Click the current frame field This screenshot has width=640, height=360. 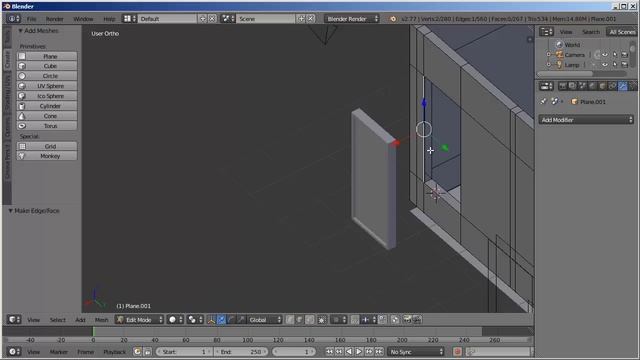coord(294,352)
